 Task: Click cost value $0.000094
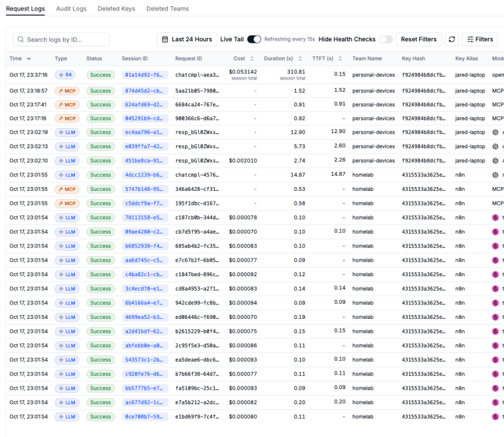click(243, 303)
